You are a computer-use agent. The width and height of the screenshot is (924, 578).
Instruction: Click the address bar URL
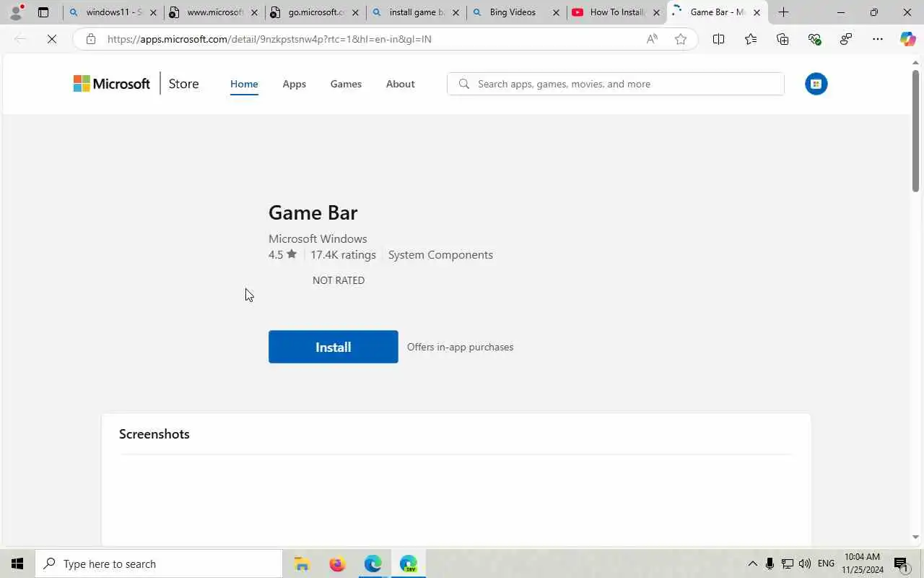coord(269,39)
